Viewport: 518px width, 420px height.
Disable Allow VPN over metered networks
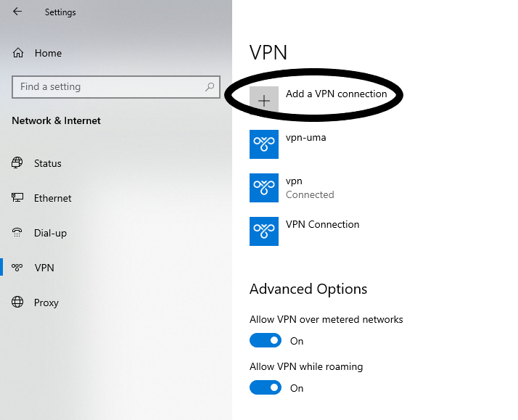[265, 340]
